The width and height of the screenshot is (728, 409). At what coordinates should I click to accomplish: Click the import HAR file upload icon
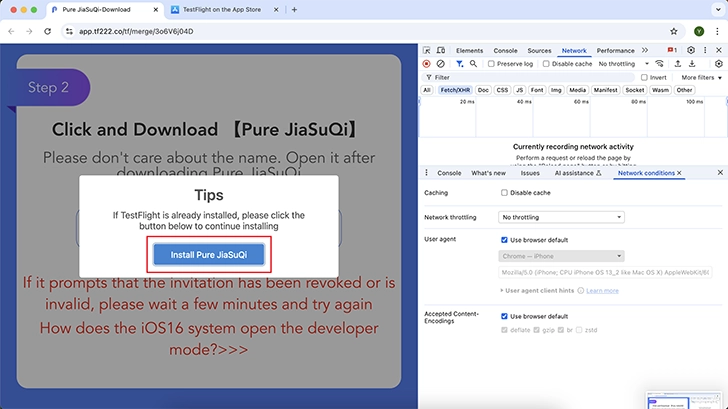point(677,64)
